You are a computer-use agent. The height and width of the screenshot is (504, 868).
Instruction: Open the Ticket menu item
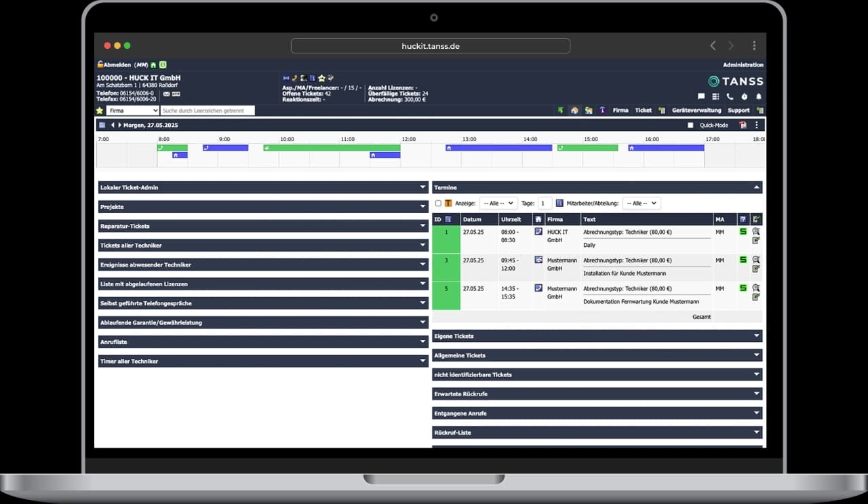(x=643, y=111)
